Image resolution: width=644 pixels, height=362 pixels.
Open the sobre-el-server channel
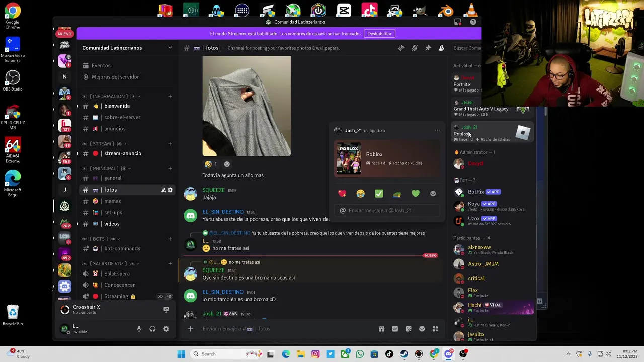click(128, 117)
